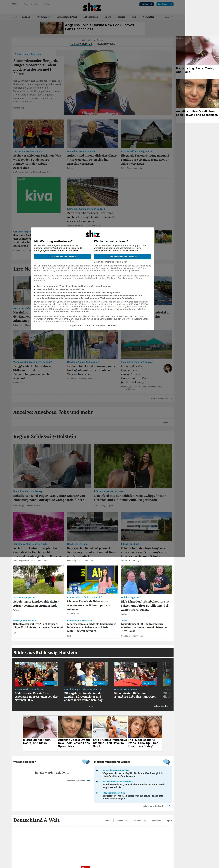Follow the arrow beside Mehr beliebte Artikel
This screenshot has width=219, height=868.
tap(88, 780)
